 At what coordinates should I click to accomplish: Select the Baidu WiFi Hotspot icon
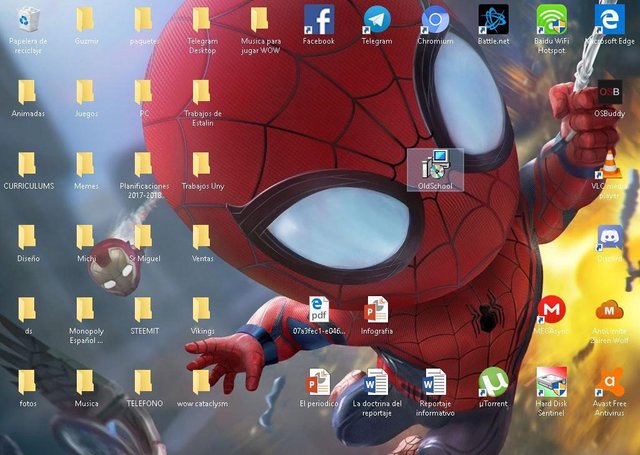[551, 20]
